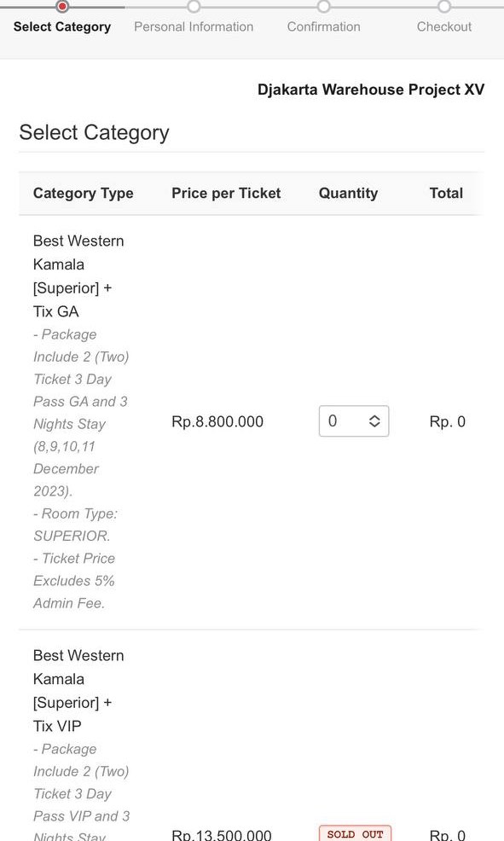504x841 pixels.
Task: Select the Select Category tab label
Action: pyautogui.click(x=62, y=26)
